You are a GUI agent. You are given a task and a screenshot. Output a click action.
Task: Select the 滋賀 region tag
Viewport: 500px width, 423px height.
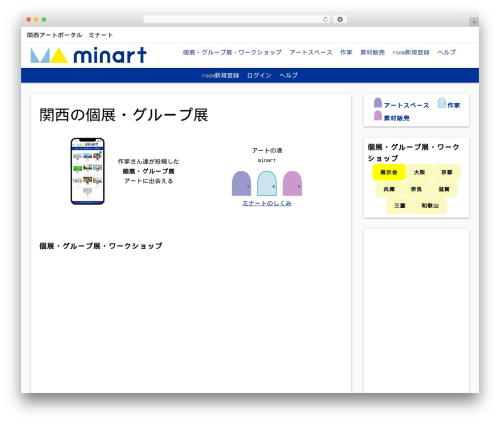[x=444, y=189]
